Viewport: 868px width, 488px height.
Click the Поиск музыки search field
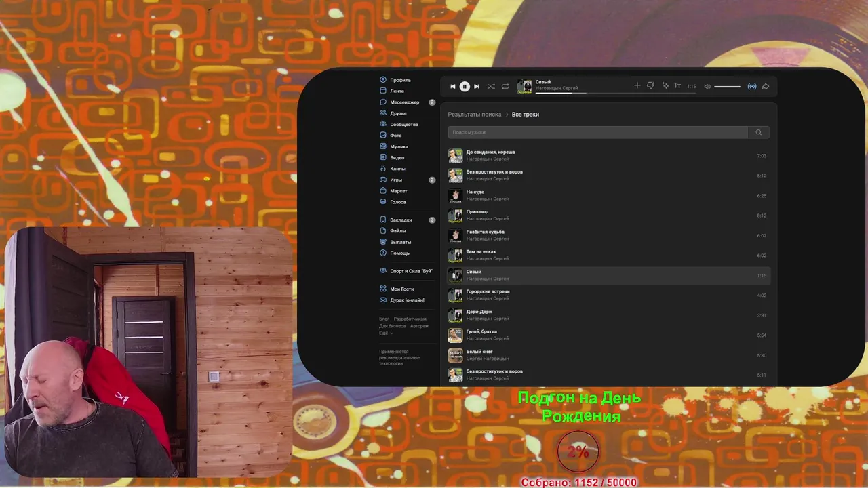pyautogui.click(x=597, y=132)
